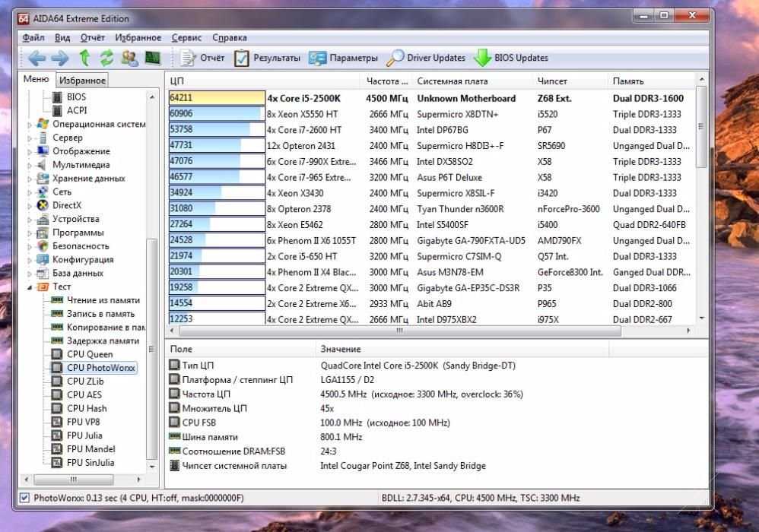This screenshot has width=759, height=532.
Task: Open the Отчёт report toolbar button
Action: pos(202,58)
